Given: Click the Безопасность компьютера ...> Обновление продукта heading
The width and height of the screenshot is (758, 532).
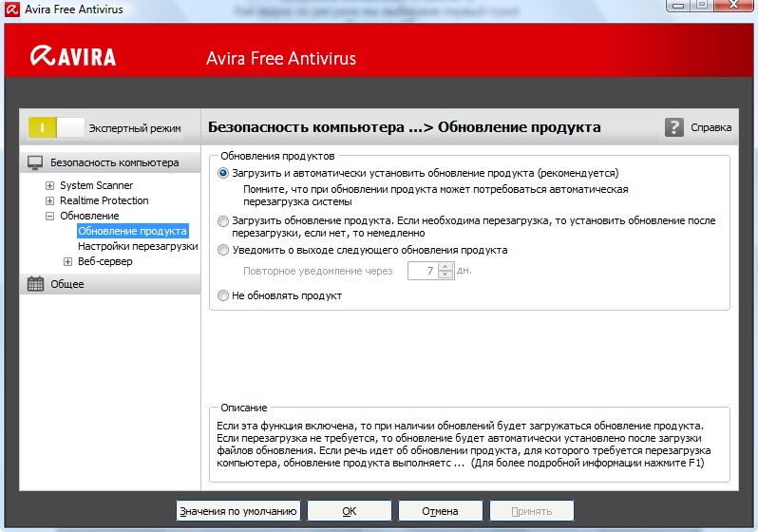Looking at the screenshot, I should (x=404, y=127).
